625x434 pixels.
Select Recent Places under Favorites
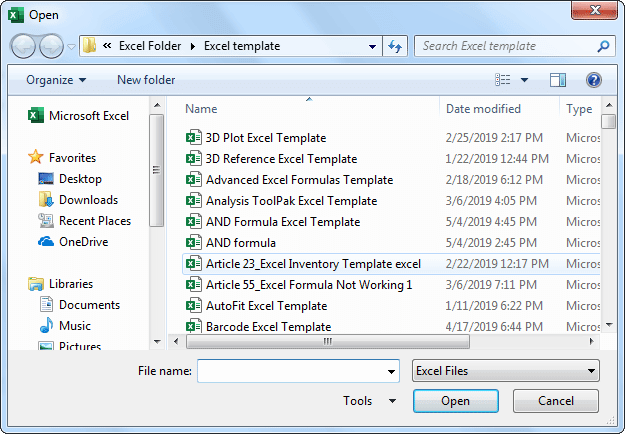click(85, 220)
